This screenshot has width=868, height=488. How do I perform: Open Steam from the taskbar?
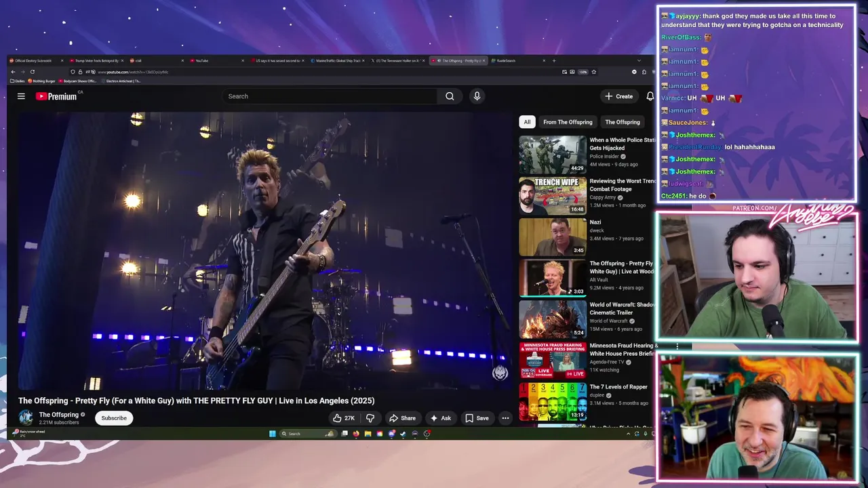(403, 434)
